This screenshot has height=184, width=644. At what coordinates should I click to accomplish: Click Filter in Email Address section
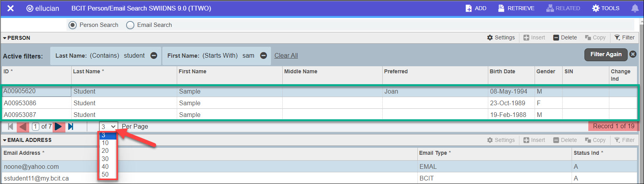(x=625, y=140)
